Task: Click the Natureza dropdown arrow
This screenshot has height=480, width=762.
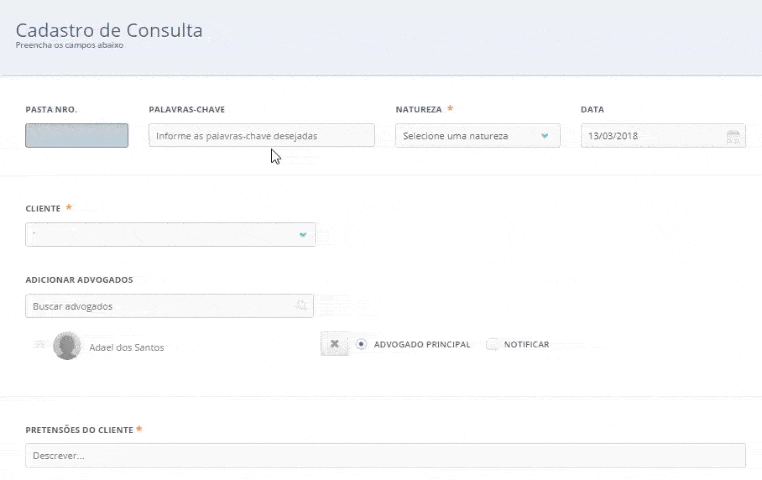Action: (545, 136)
